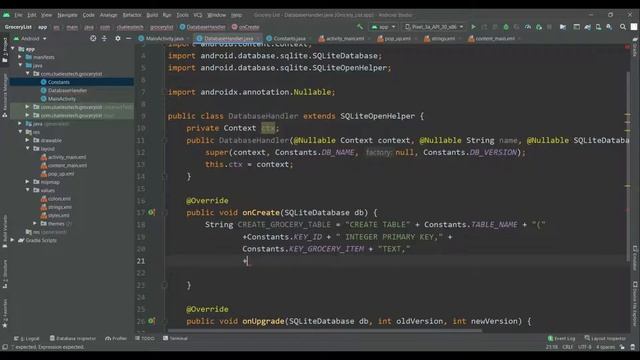640x360 pixels.
Task: Open the Project tool window side button
Action: 5,50
